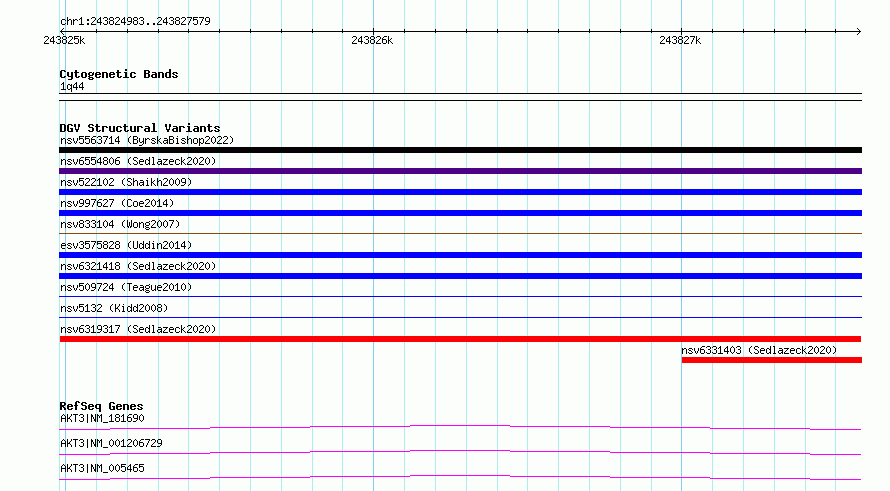Image resolution: width=890 pixels, height=491 pixels.
Task: Open the nsv5132 (Kidd2008) variant label
Action: [114, 308]
